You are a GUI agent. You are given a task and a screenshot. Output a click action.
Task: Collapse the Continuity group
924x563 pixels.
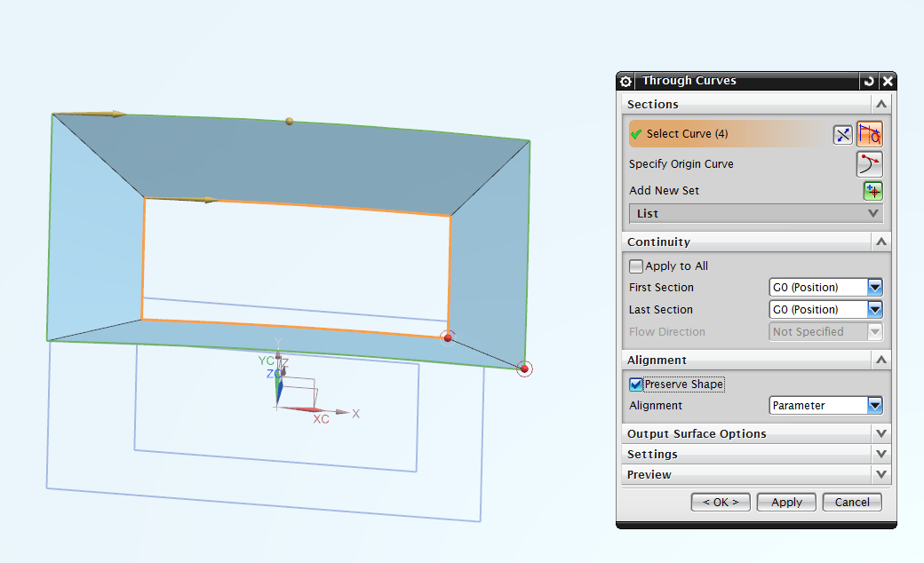click(881, 242)
